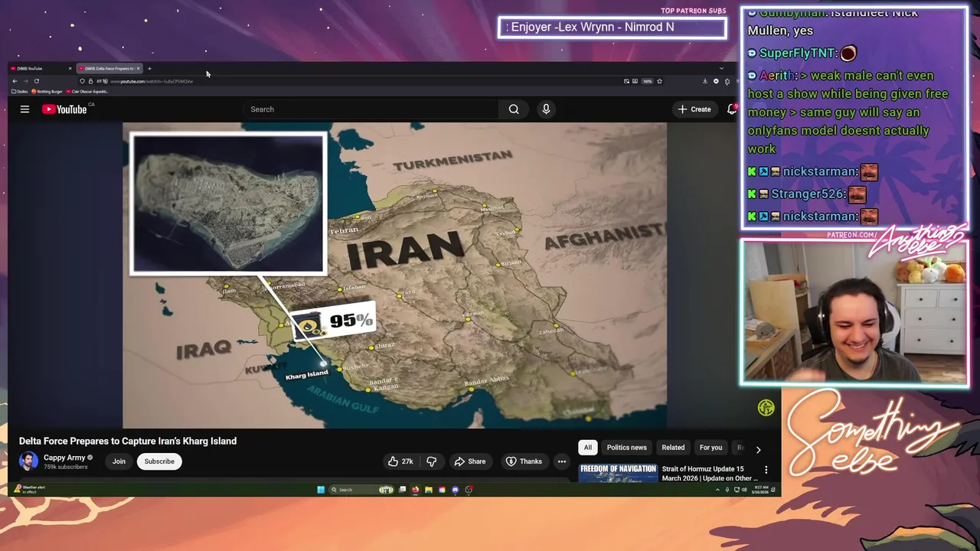Click the Delta Force video player
Image resolution: width=980 pixels, height=551 pixels.
[x=394, y=275]
